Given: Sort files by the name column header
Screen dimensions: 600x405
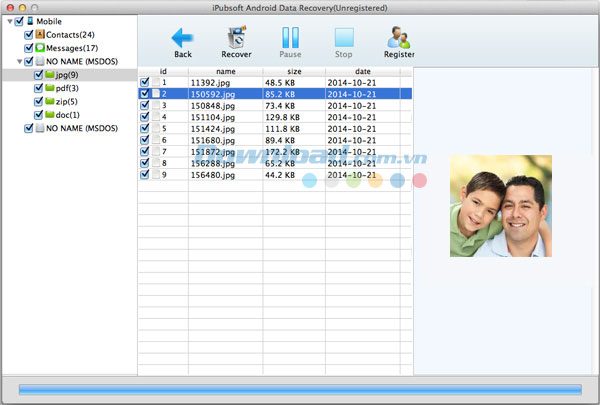Looking at the screenshot, I should coord(225,71).
